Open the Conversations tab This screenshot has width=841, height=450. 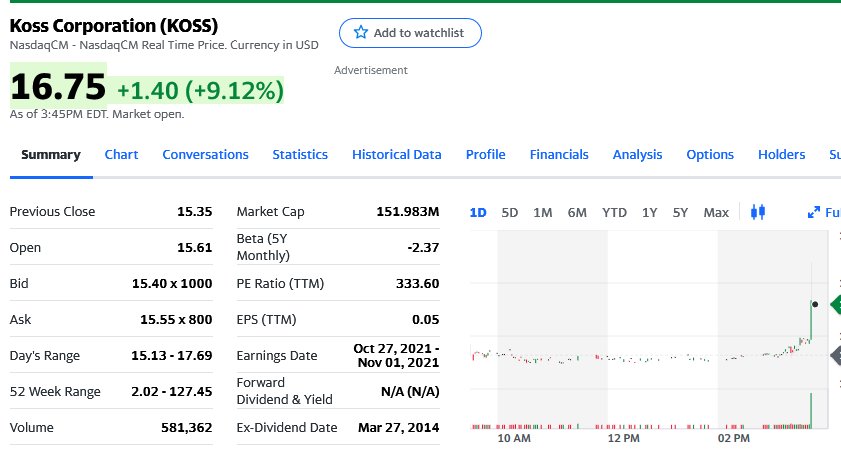click(205, 154)
